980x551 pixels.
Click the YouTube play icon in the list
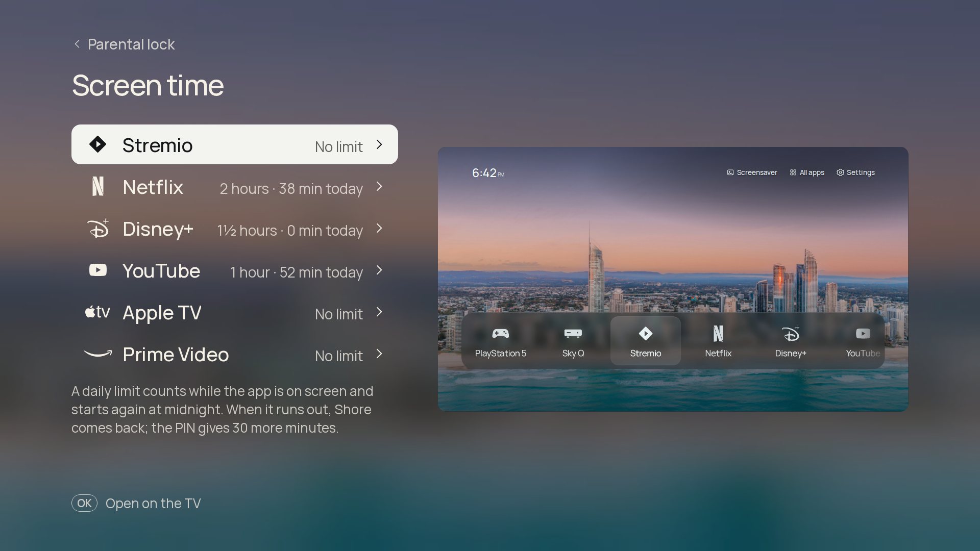[98, 270]
